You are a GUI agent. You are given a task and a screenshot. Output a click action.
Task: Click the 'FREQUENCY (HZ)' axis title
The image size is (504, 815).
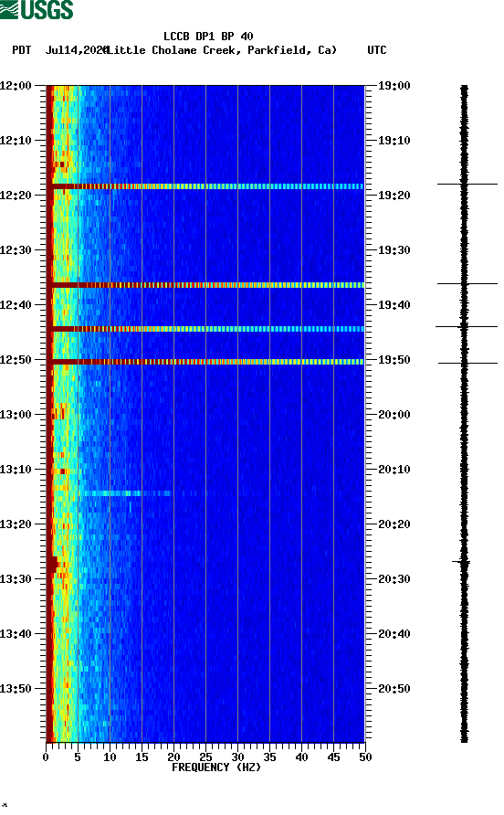[216, 767]
